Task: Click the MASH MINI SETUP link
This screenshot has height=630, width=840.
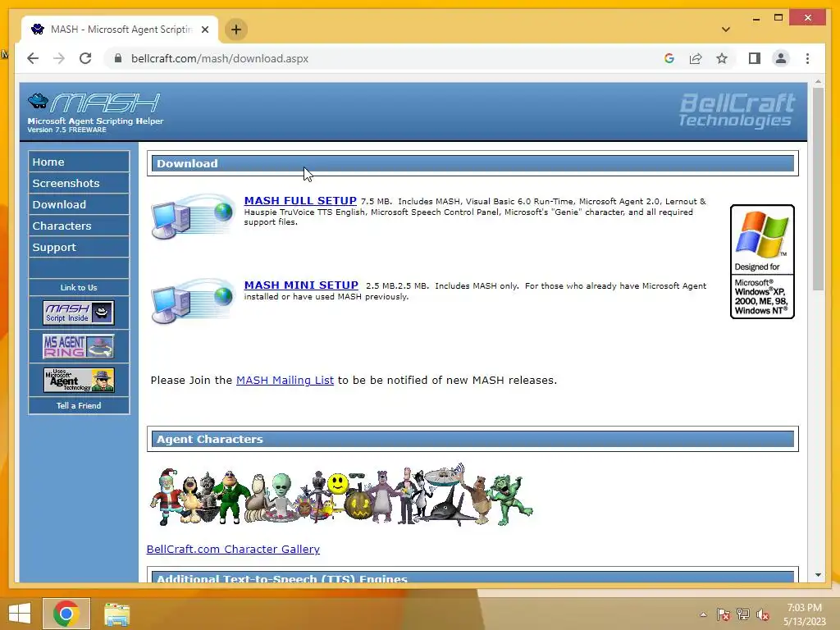Action: click(301, 285)
